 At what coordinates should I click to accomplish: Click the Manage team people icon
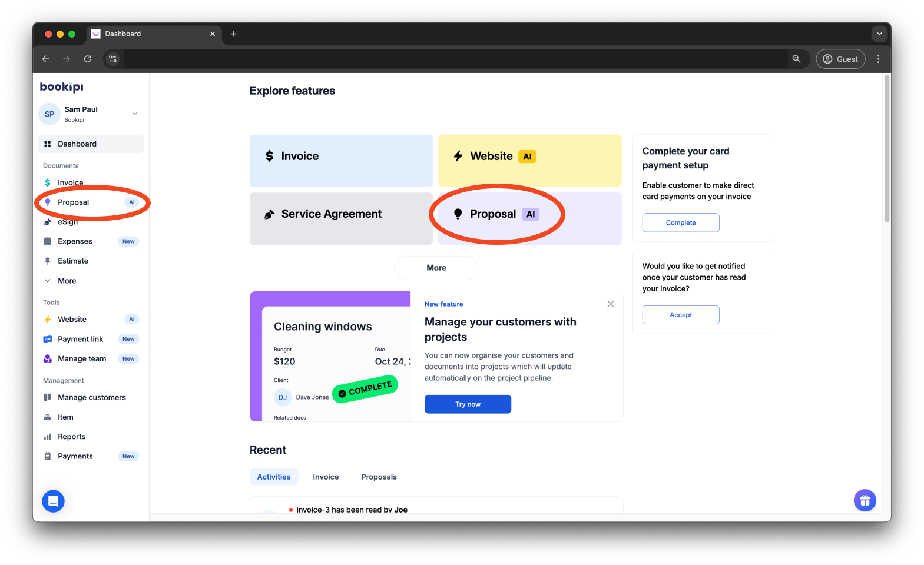click(48, 359)
